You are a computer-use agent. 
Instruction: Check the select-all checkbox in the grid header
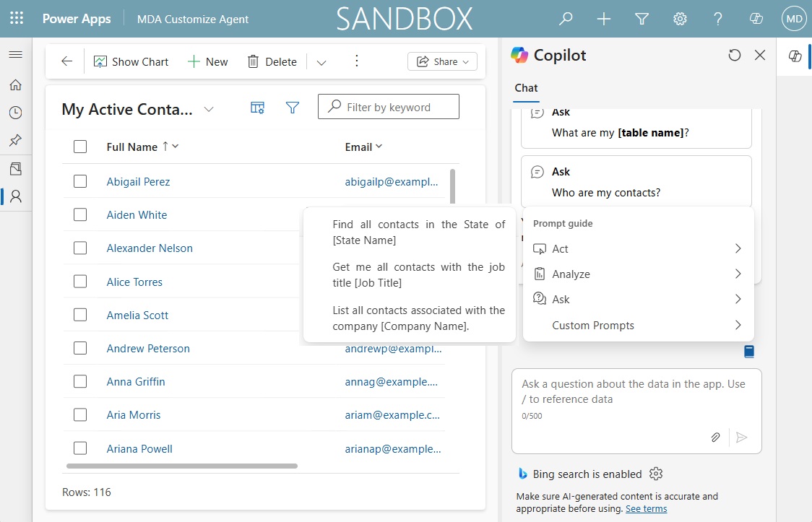[80, 146]
